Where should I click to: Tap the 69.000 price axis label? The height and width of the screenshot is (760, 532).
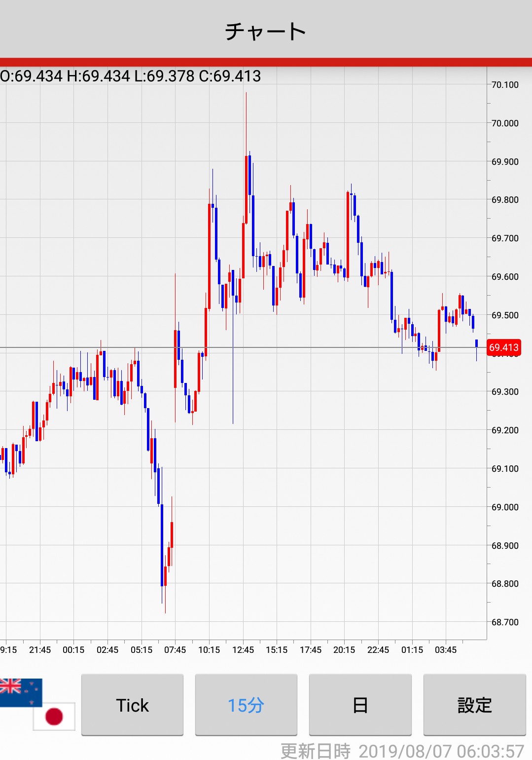pos(505,507)
